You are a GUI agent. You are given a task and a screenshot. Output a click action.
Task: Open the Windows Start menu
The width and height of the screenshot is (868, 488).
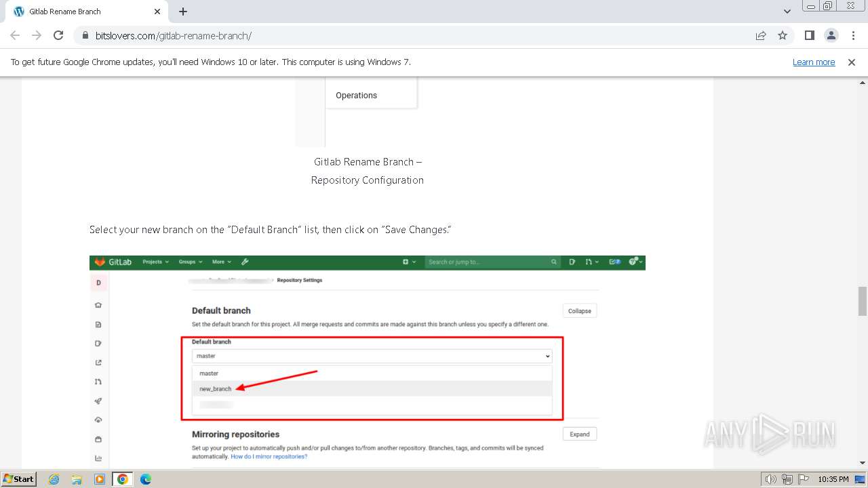coord(19,479)
